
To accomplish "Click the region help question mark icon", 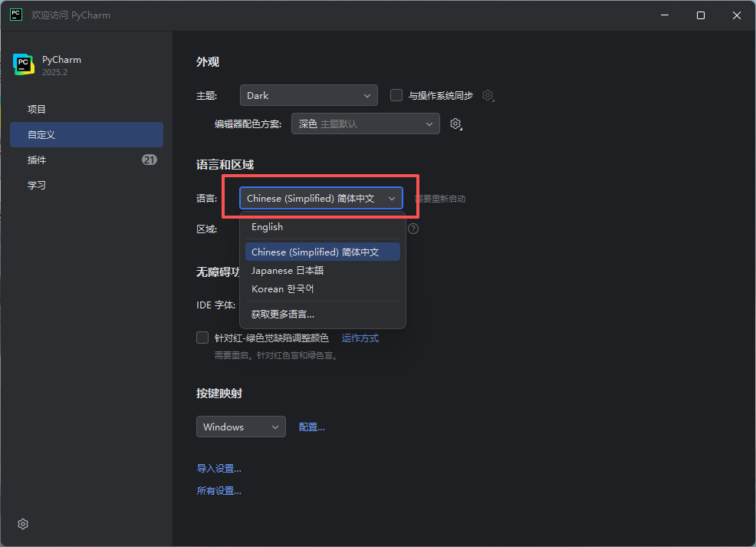I will [x=413, y=229].
